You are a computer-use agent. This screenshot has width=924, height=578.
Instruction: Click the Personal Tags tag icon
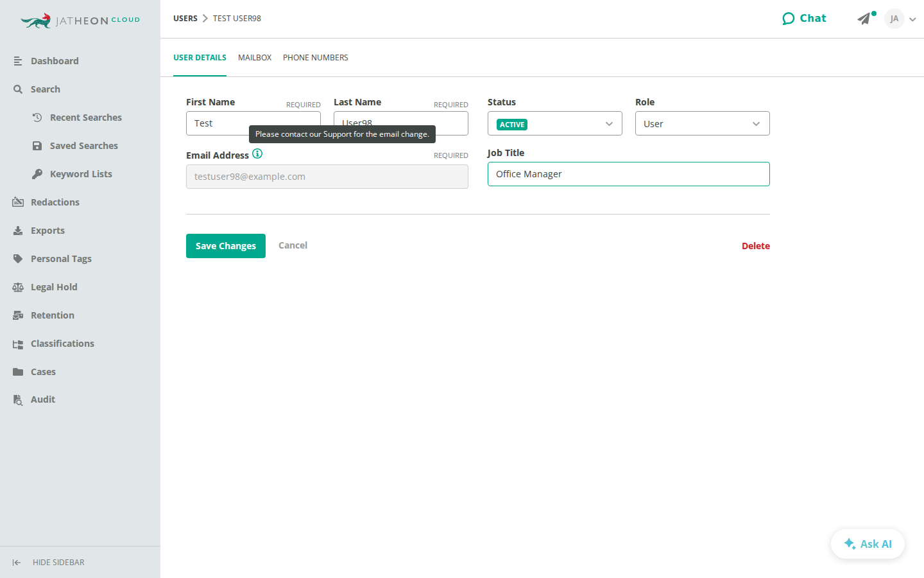coord(18,259)
